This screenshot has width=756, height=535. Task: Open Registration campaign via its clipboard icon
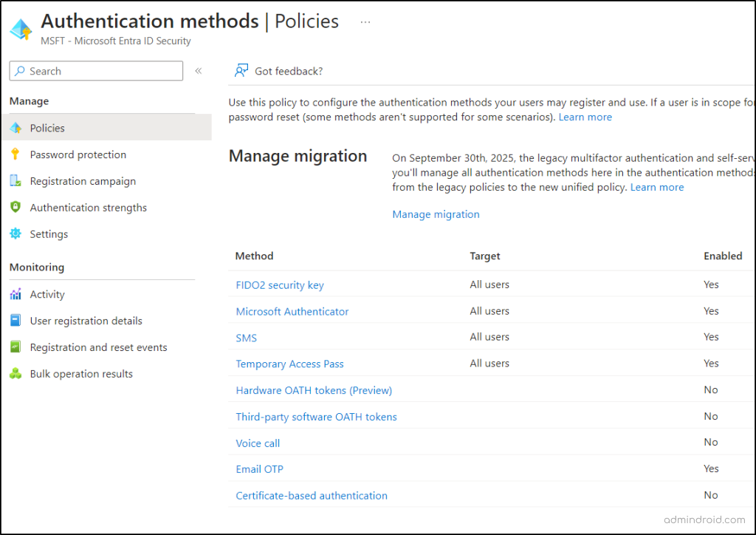pyautogui.click(x=18, y=181)
